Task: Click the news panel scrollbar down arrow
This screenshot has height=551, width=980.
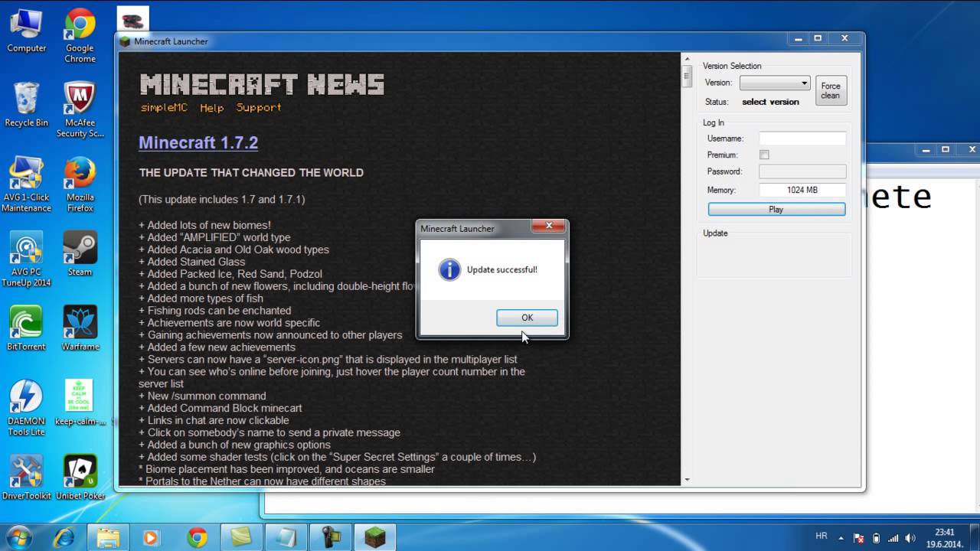Action: 687,480
